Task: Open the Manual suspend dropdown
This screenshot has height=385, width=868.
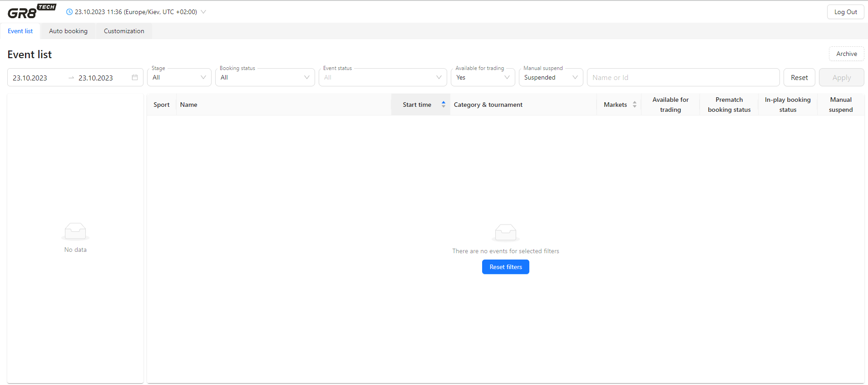Action: [551, 77]
